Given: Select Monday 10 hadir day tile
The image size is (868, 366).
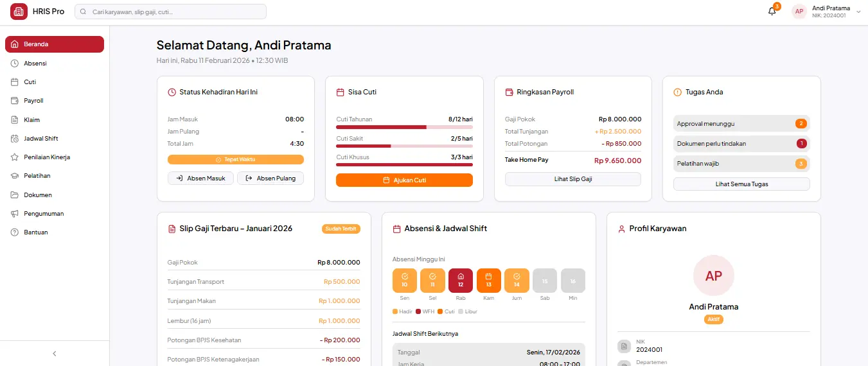Looking at the screenshot, I should tap(405, 281).
